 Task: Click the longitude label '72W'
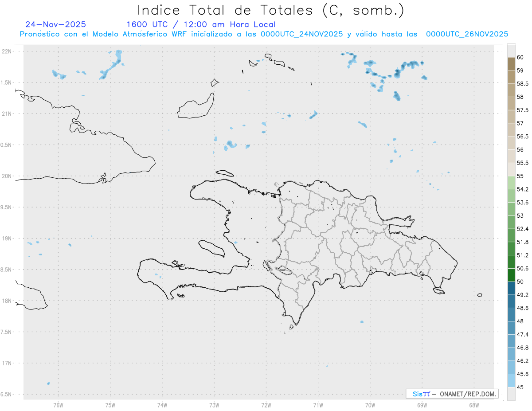(266, 404)
